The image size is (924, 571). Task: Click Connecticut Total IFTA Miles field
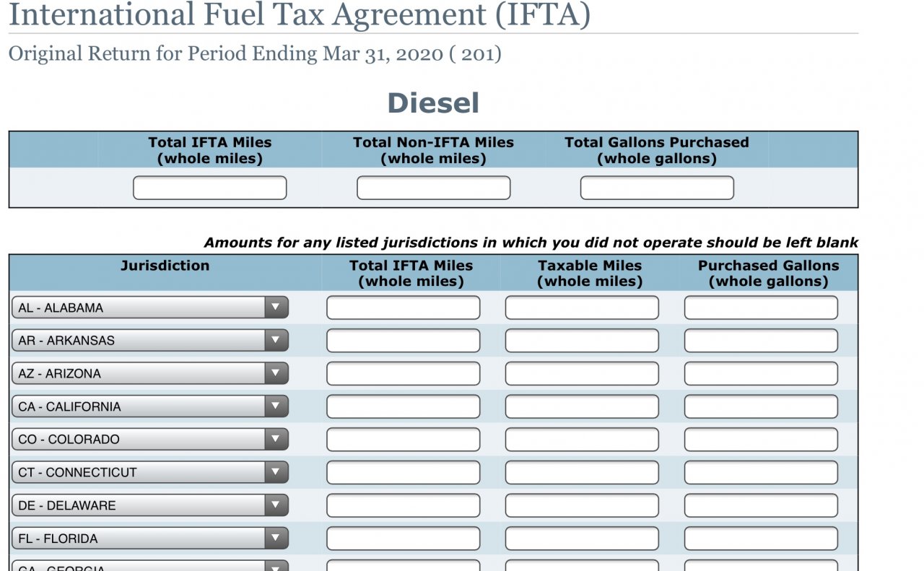(x=403, y=473)
